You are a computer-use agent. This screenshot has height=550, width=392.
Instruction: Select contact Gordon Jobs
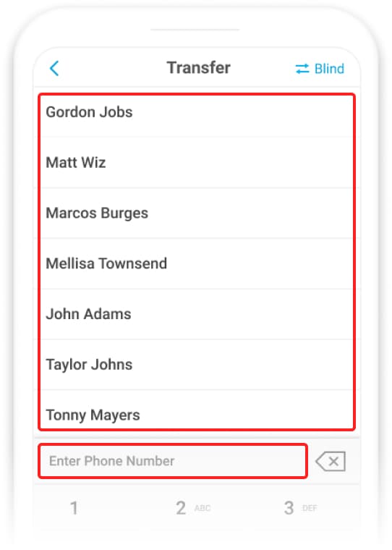197,113
